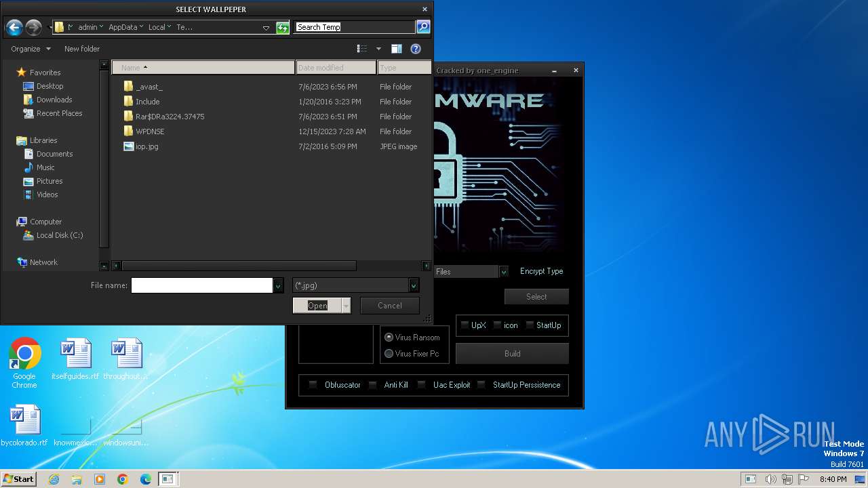This screenshot has height=488, width=868.
Task: Enable the Anti Kill checkbox
Action: 372,385
